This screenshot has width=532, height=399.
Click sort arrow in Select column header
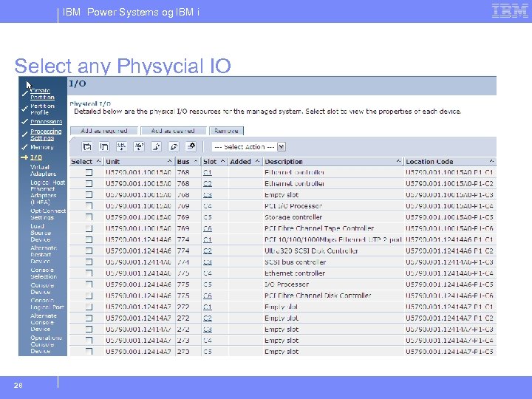coord(98,161)
